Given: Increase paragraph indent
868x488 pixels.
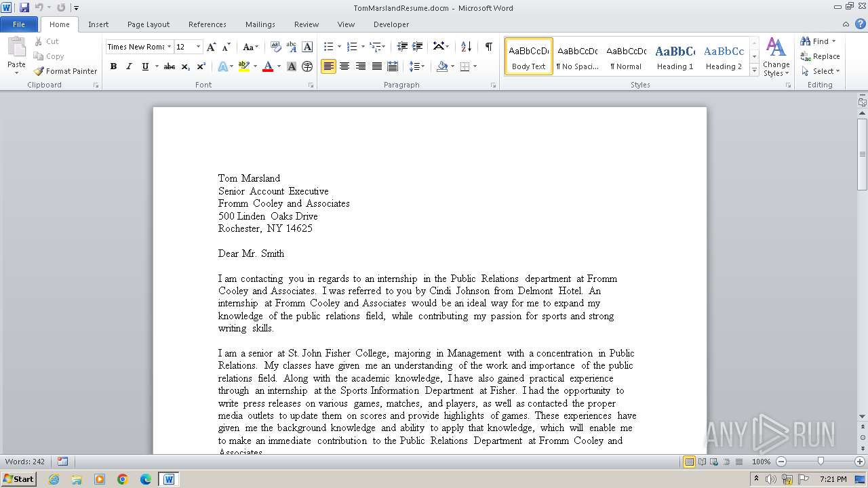Looking at the screenshot, I should 418,47.
